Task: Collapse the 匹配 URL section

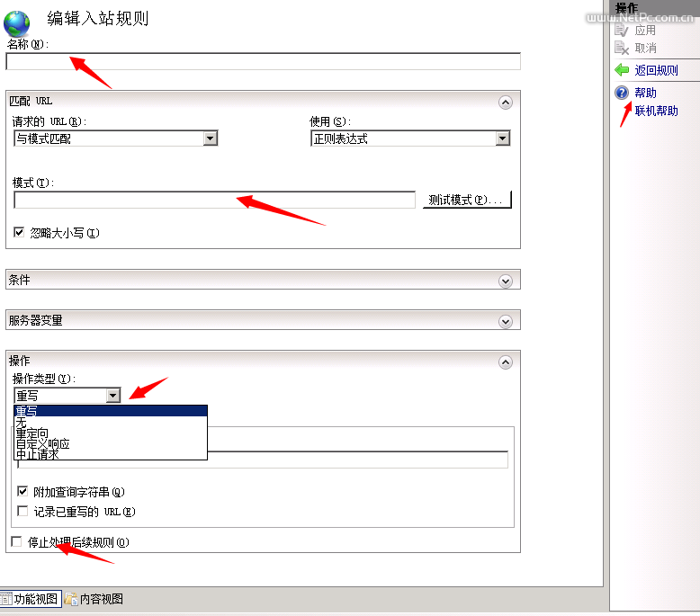Action: tap(506, 103)
